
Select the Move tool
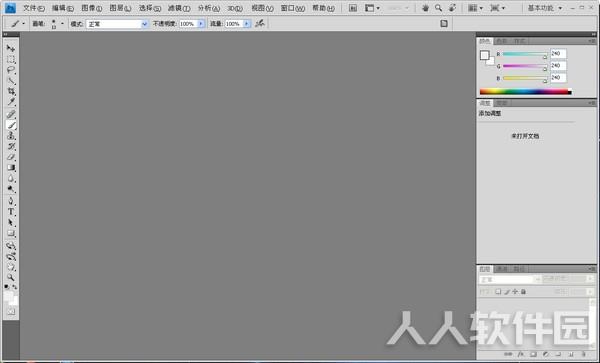(11, 48)
